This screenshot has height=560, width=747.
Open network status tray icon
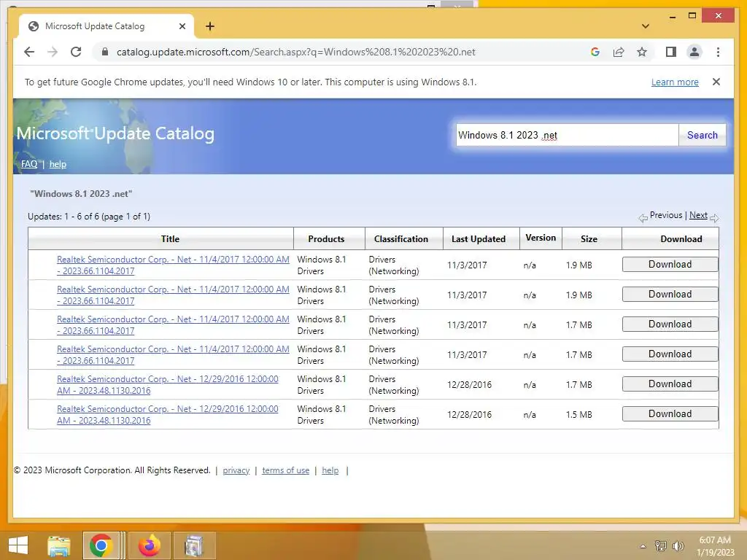661,546
